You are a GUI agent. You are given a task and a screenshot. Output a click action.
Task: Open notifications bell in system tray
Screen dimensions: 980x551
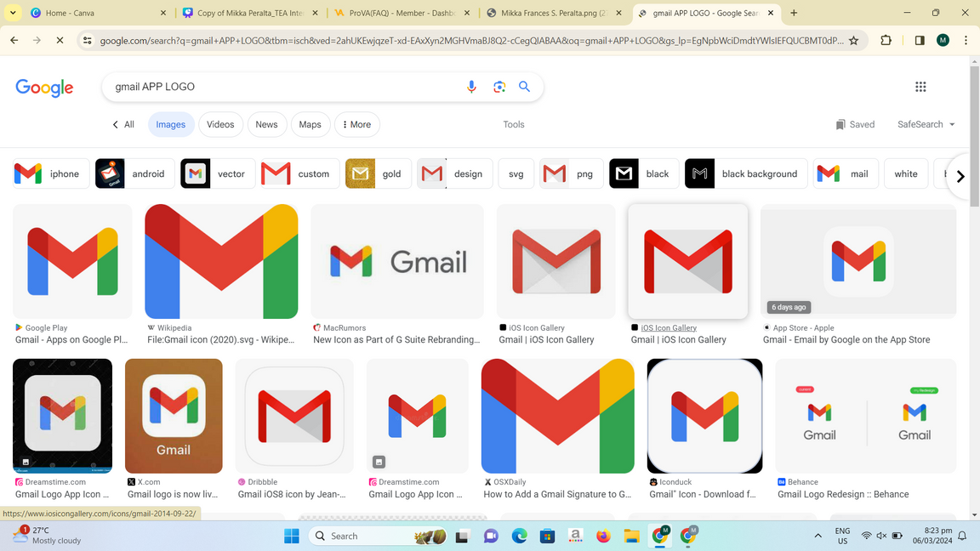pos(962,536)
